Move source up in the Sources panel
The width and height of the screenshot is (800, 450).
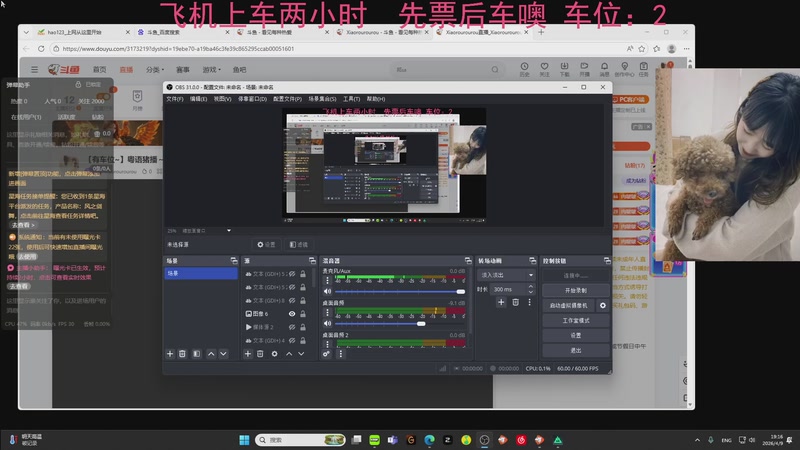(x=289, y=354)
